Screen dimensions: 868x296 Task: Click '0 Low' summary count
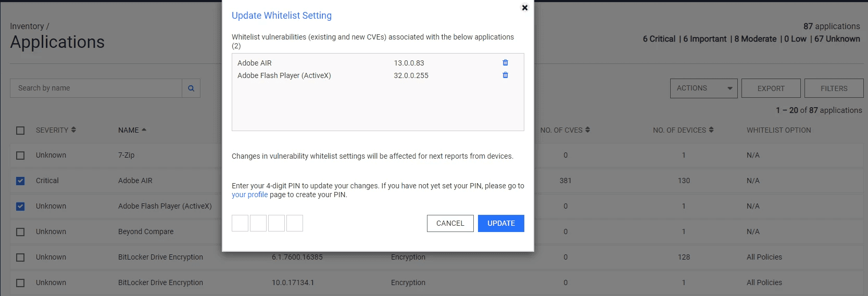[x=795, y=39]
